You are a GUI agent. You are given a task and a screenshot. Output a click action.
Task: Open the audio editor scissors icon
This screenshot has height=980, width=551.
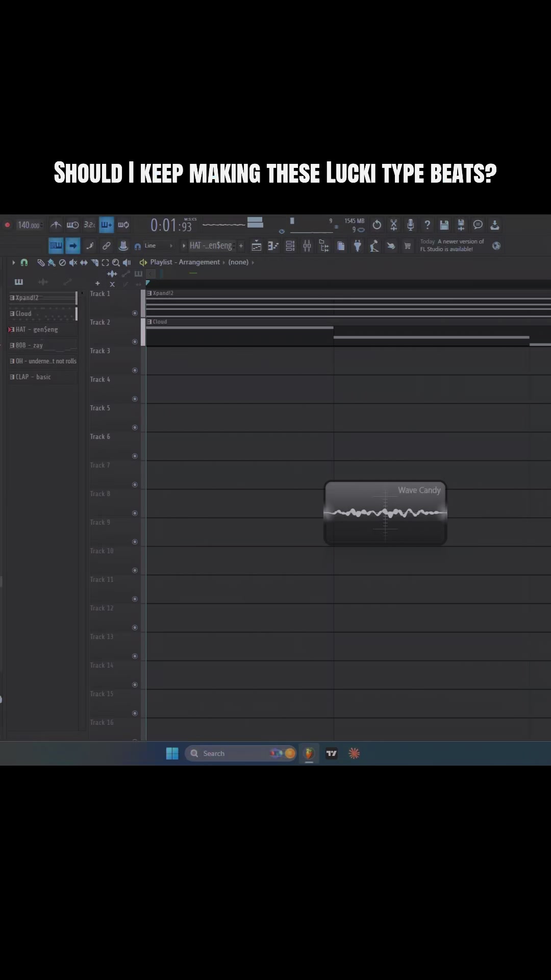pyautogui.click(x=394, y=225)
